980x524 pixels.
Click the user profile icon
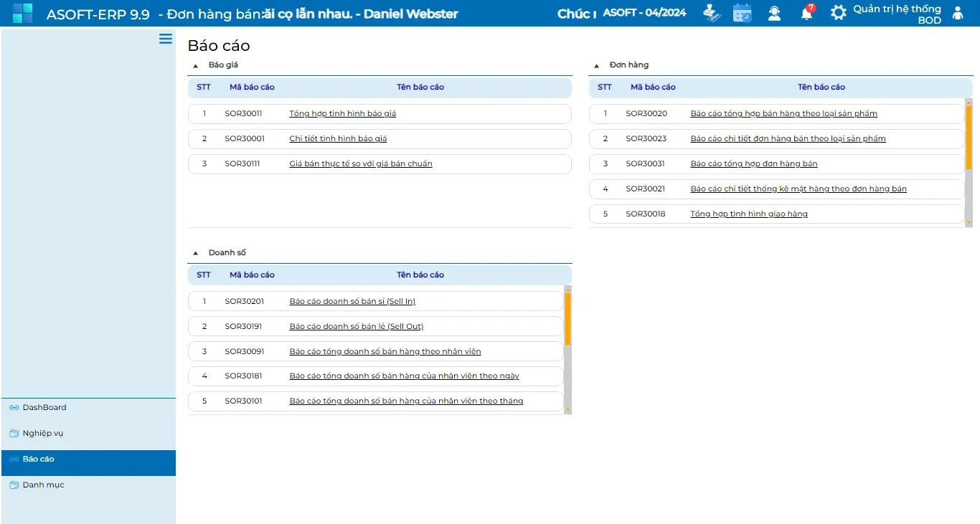click(957, 13)
